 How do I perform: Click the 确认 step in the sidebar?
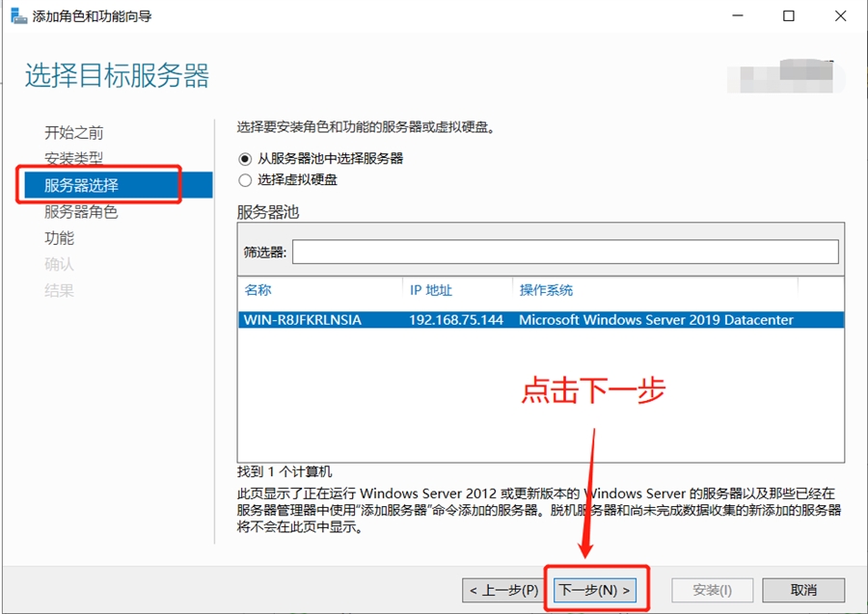[x=59, y=264]
